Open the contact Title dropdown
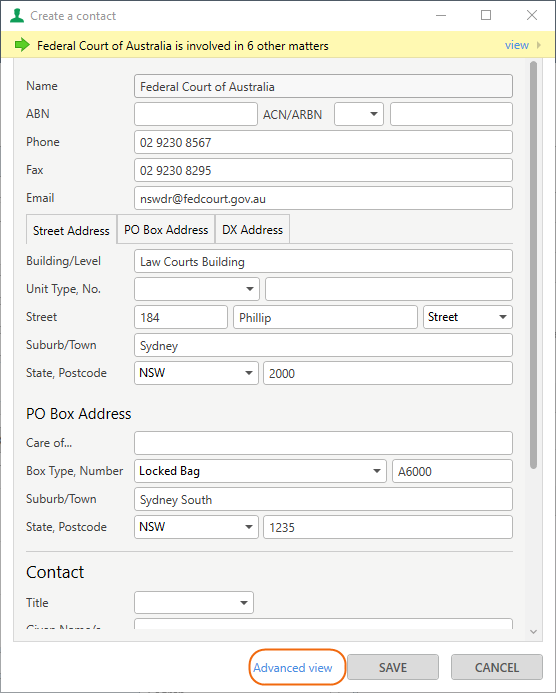The height and width of the screenshot is (693, 556). pyautogui.click(x=194, y=603)
